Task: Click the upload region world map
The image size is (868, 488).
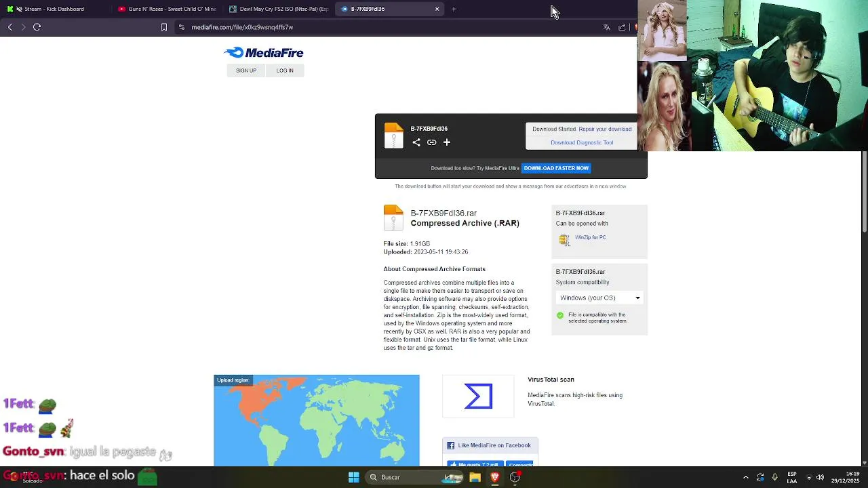Action: tap(317, 420)
